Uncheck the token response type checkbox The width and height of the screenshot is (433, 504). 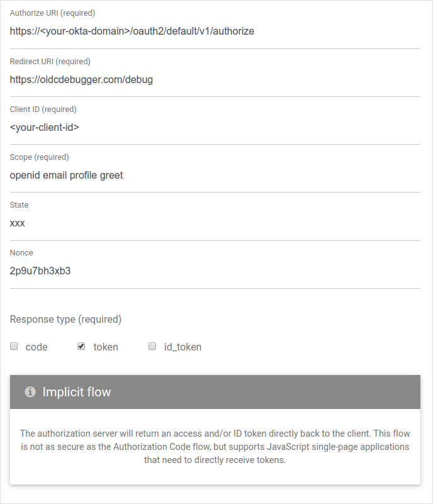coord(81,346)
